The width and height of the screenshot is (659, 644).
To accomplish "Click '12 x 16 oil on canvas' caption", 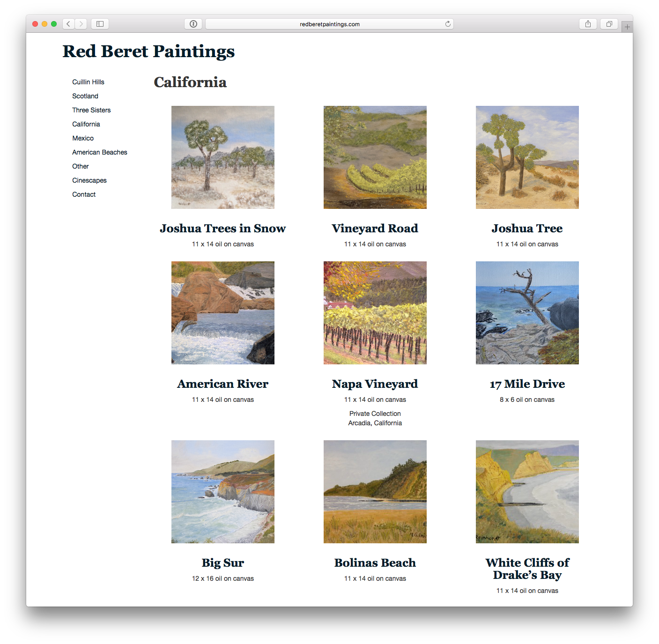I will 223,578.
